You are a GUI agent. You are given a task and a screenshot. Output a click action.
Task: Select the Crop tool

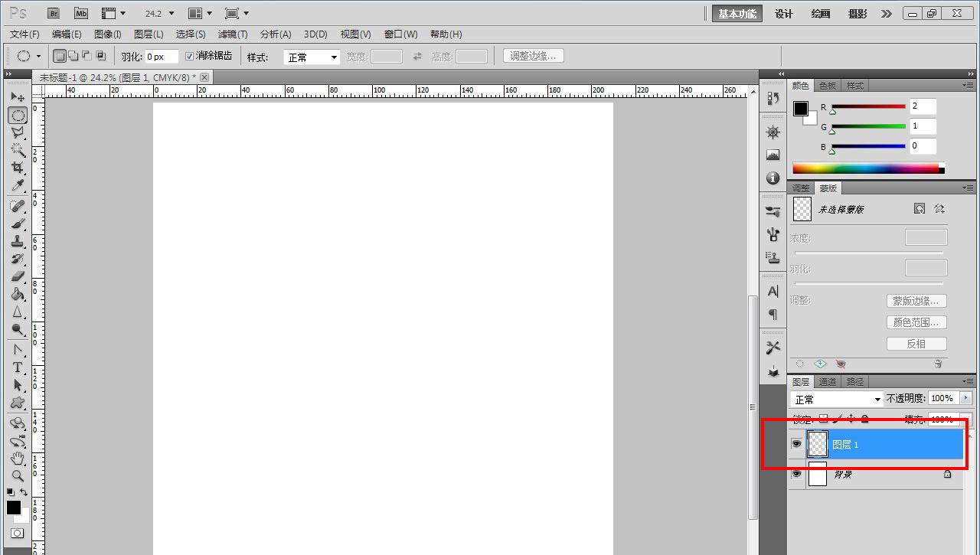[18, 168]
